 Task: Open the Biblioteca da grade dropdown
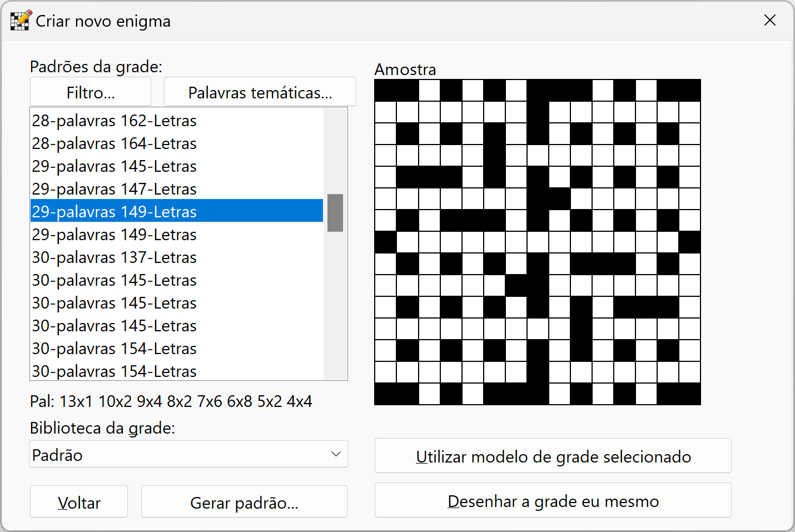pyautogui.click(x=188, y=454)
